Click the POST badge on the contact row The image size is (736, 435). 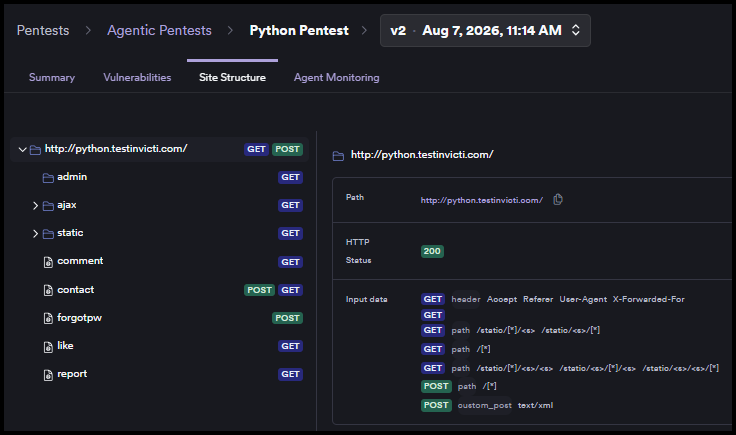tap(259, 290)
